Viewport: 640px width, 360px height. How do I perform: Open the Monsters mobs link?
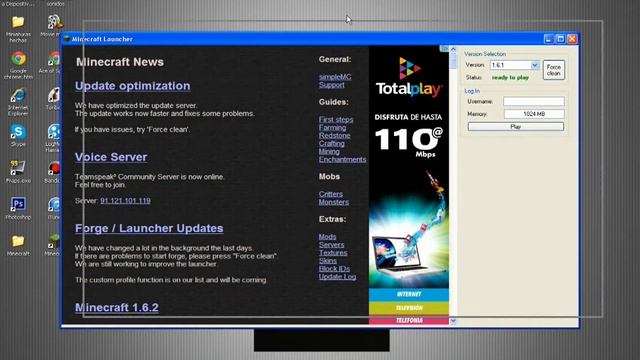click(x=333, y=202)
